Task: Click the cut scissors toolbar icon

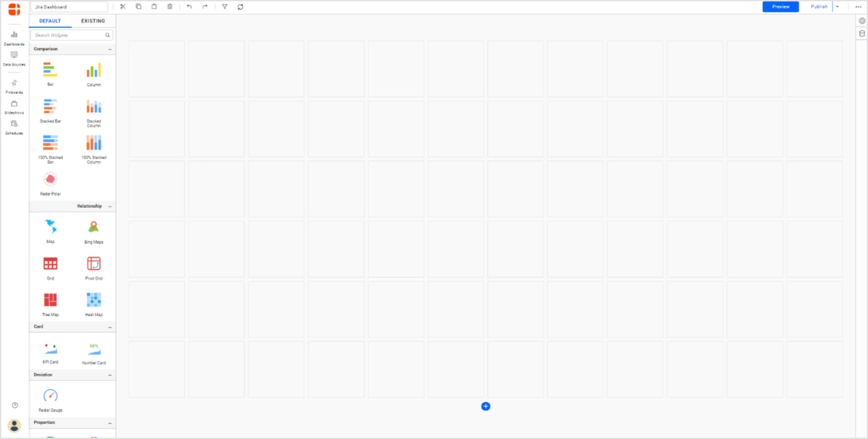Action: (123, 7)
